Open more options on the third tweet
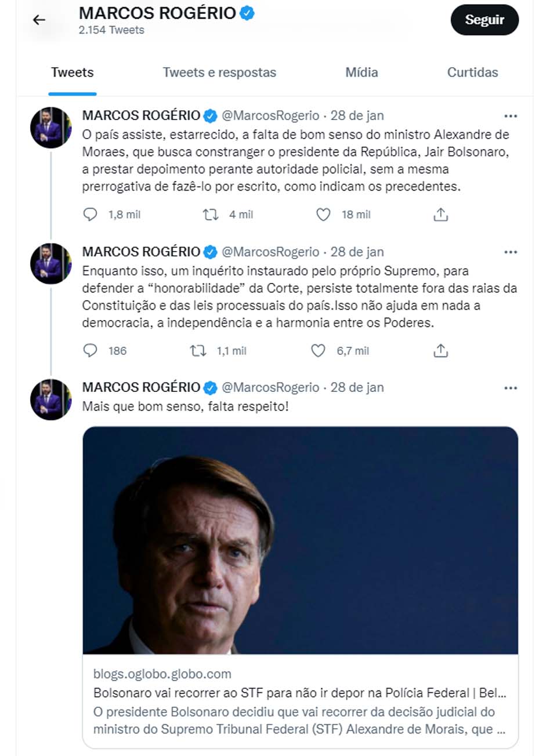Viewport: 557px width, 756px height. point(511,388)
